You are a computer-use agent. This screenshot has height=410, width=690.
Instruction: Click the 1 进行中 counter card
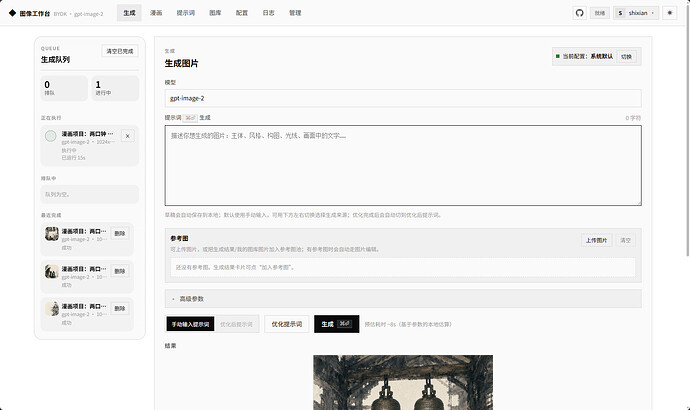point(115,88)
